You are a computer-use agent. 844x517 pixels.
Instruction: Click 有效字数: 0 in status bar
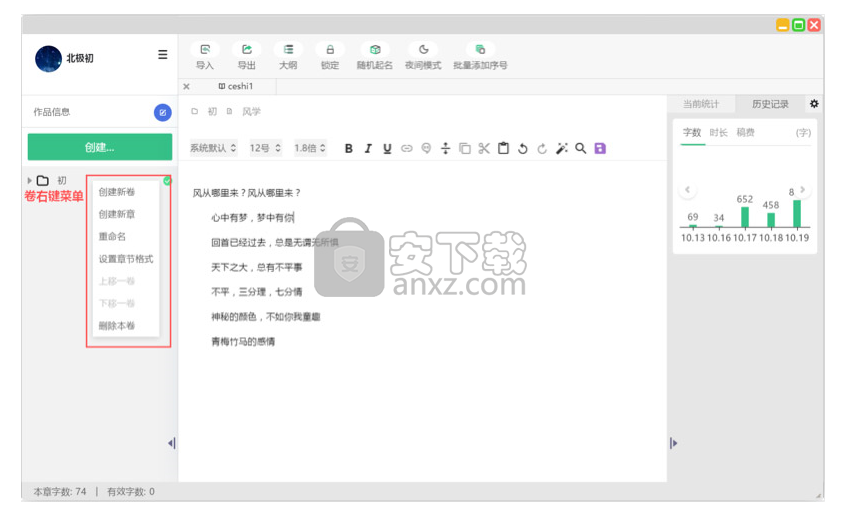tap(131, 491)
